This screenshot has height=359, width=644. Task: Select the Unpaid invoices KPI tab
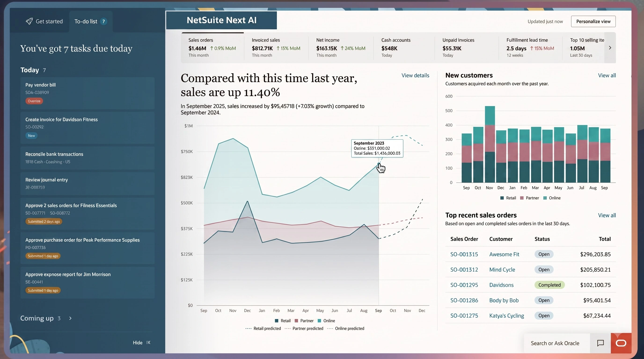click(466, 47)
